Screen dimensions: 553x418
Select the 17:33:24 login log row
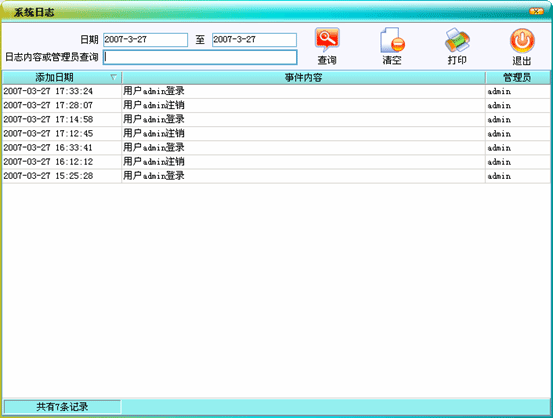[x=276, y=91]
